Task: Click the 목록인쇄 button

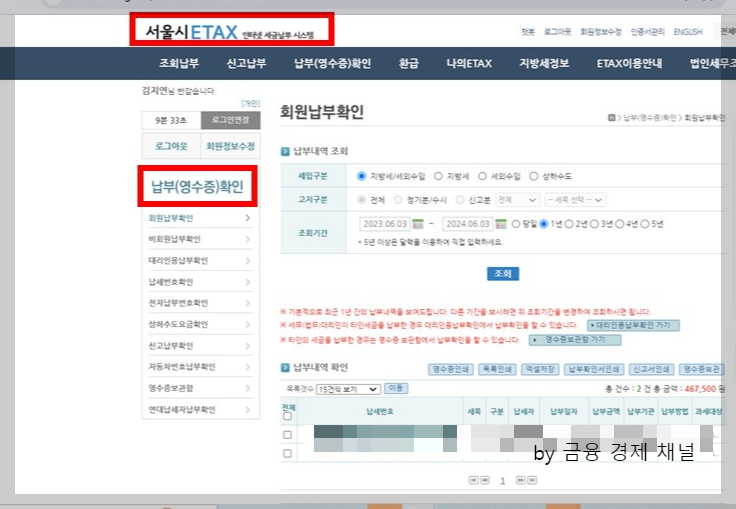Action: click(x=497, y=370)
